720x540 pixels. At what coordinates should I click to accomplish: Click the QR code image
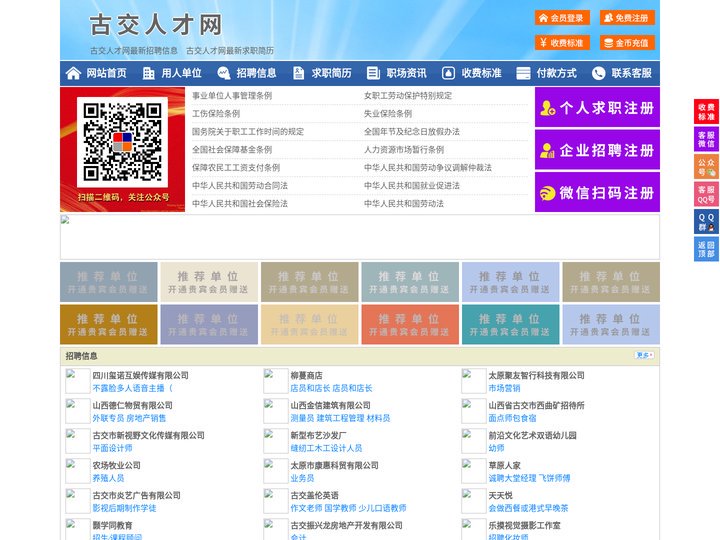(x=122, y=142)
